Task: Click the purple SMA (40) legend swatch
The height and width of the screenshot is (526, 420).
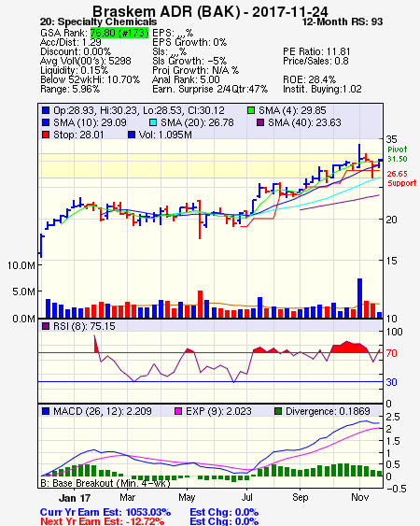Action: point(260,122)
